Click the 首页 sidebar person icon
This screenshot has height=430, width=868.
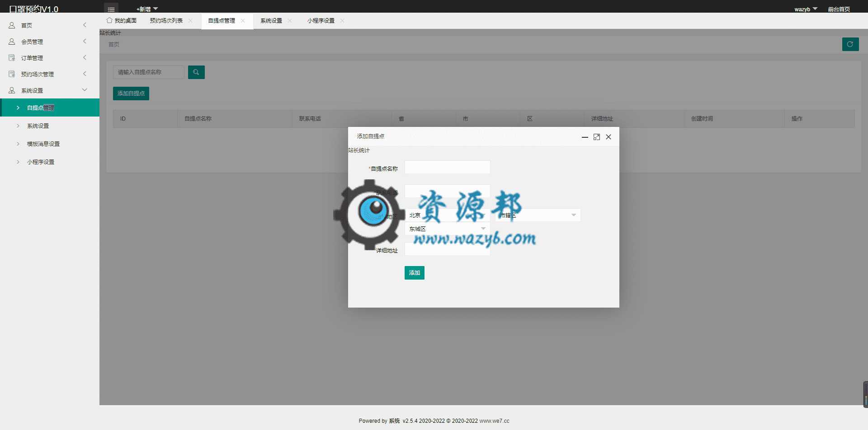(x=12, y=25)
